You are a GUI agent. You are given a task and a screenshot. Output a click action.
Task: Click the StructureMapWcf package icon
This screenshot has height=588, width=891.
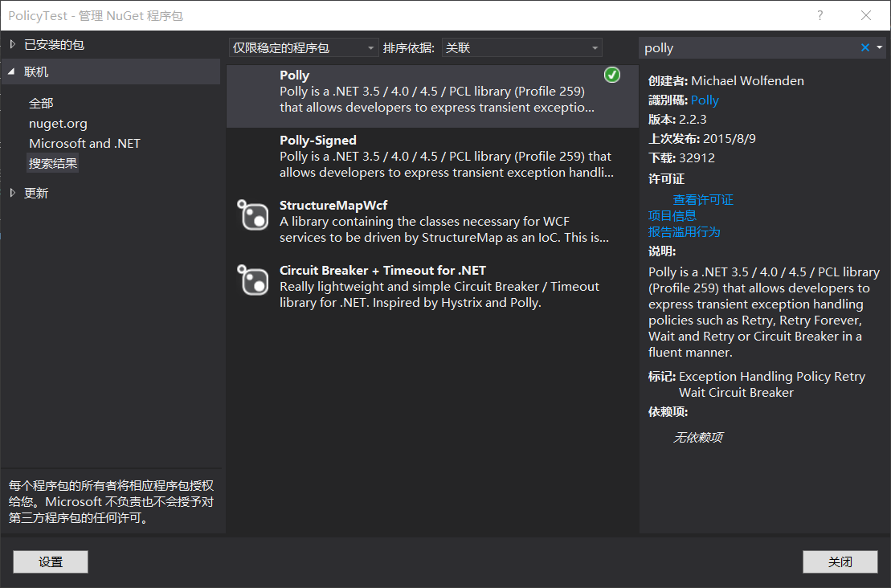[x=252, y=214]
